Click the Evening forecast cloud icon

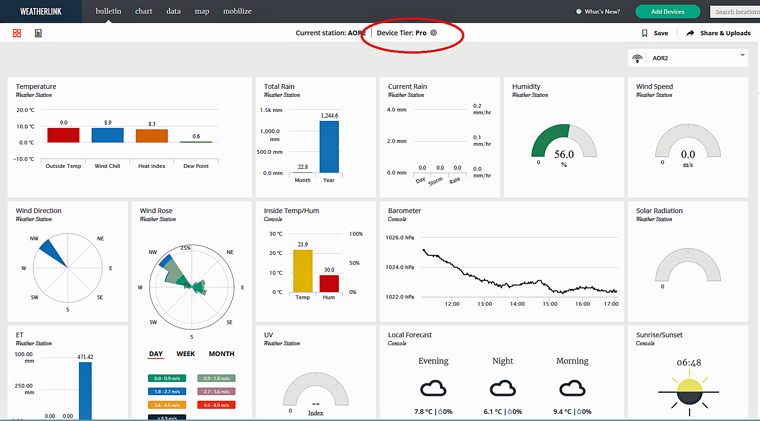433,389
